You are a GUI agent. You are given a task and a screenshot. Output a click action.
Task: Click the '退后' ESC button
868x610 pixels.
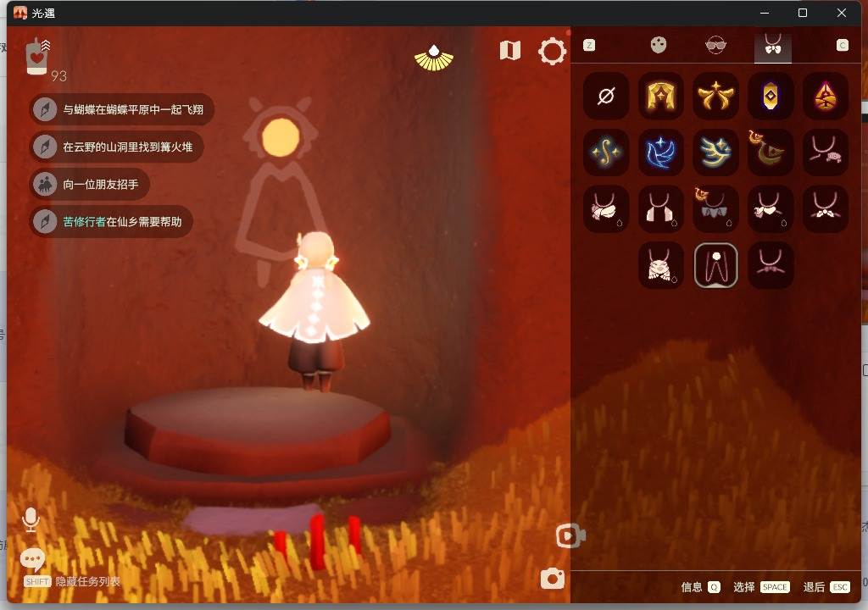pos(826,587)
